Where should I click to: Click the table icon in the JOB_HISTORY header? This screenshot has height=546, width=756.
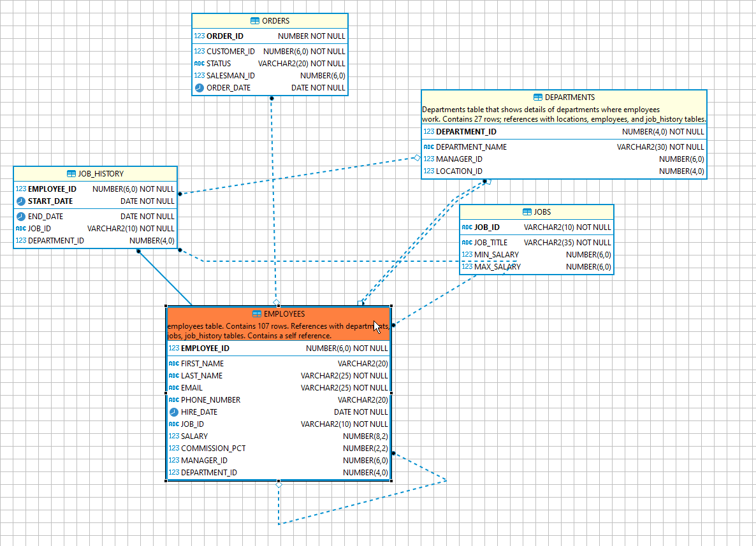(x=71, y=173)
